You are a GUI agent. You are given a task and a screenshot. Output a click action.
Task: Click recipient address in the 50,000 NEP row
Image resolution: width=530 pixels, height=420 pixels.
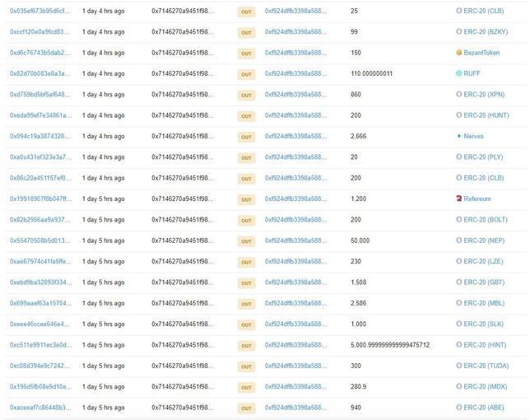coord(295,240)
